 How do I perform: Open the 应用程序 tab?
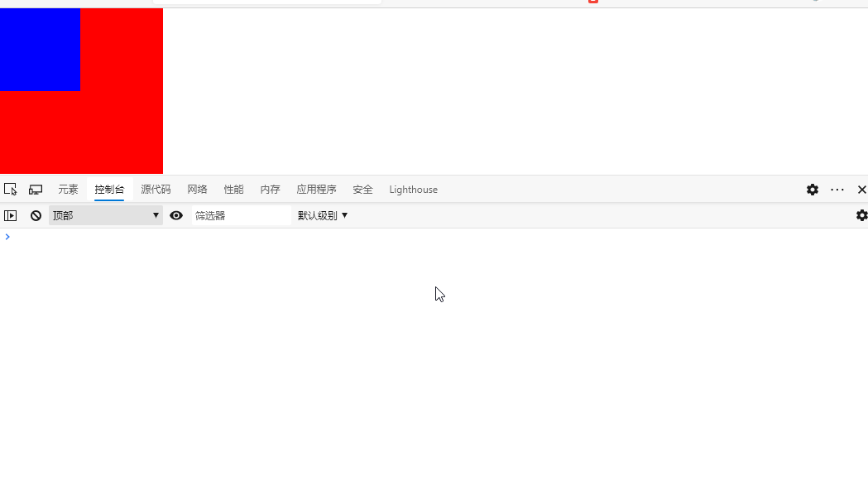tap(316, 190)
